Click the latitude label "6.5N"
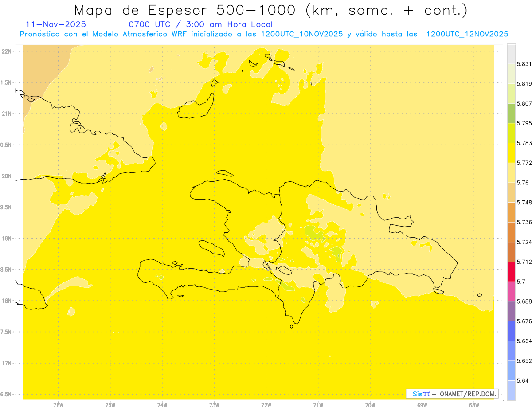Image resolution: width=532 pixels, height=411 pixels. (7, 394)
